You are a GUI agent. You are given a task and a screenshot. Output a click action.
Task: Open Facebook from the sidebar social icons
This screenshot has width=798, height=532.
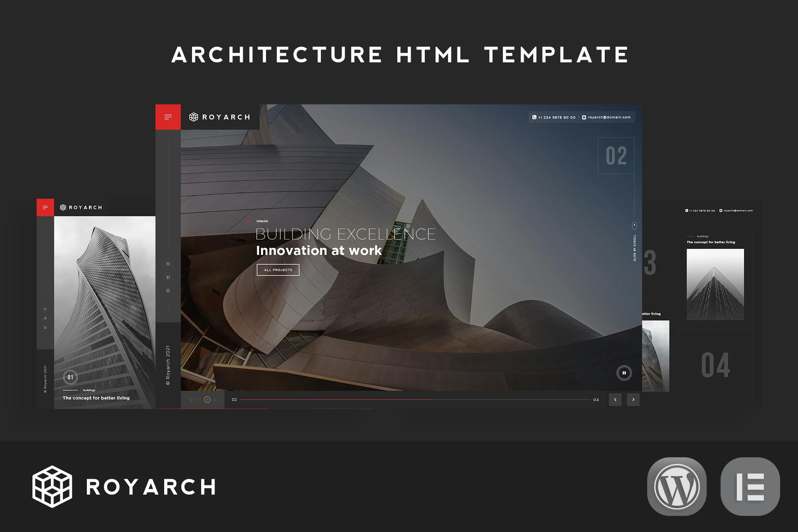(x=168, y=277)
